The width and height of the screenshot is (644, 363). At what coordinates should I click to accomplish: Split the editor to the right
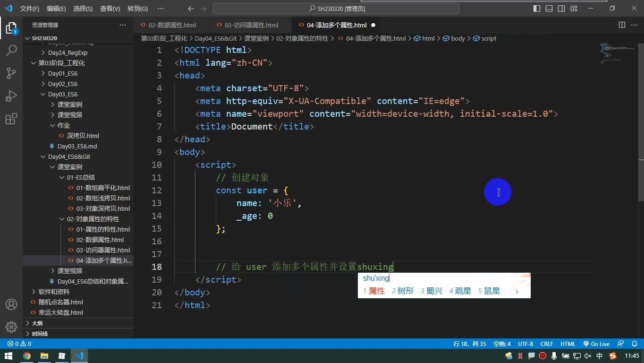pos(622,25)
